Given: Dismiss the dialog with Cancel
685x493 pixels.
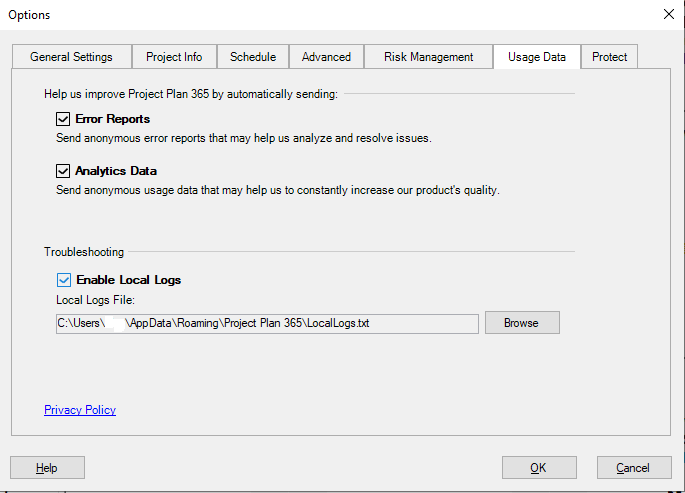Looking at the screenshot, I should (633, 468).
